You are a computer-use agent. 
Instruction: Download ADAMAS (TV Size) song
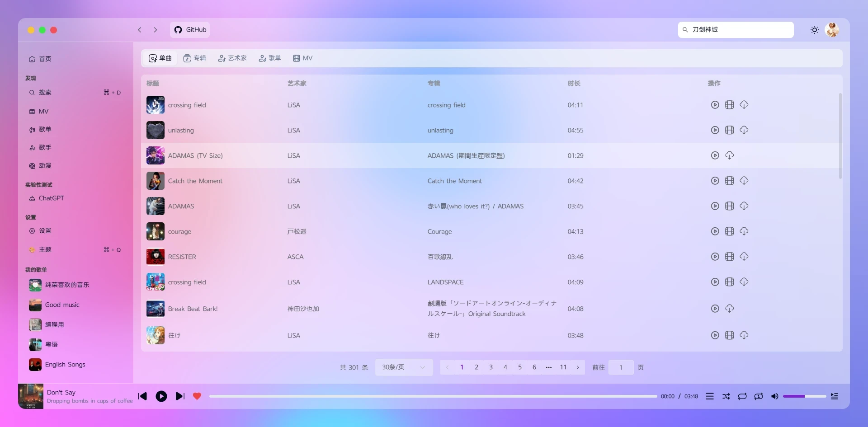(x=729, y=155)
